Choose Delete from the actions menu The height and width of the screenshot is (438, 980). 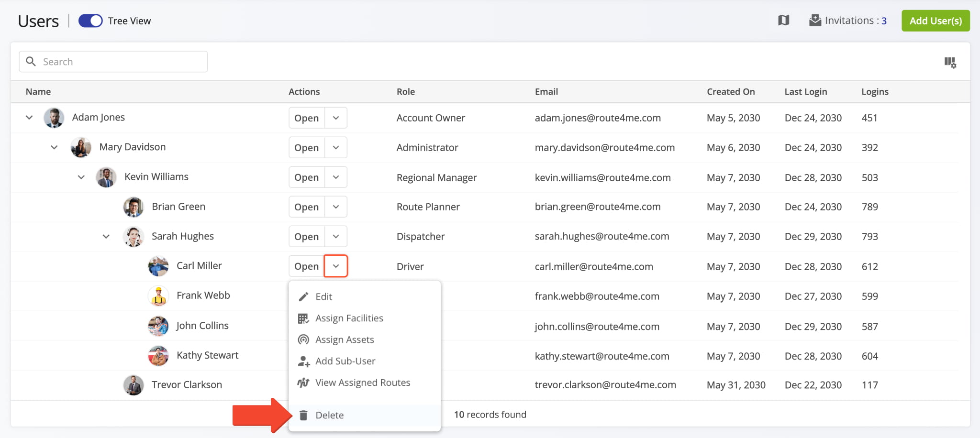coord(365,415)
